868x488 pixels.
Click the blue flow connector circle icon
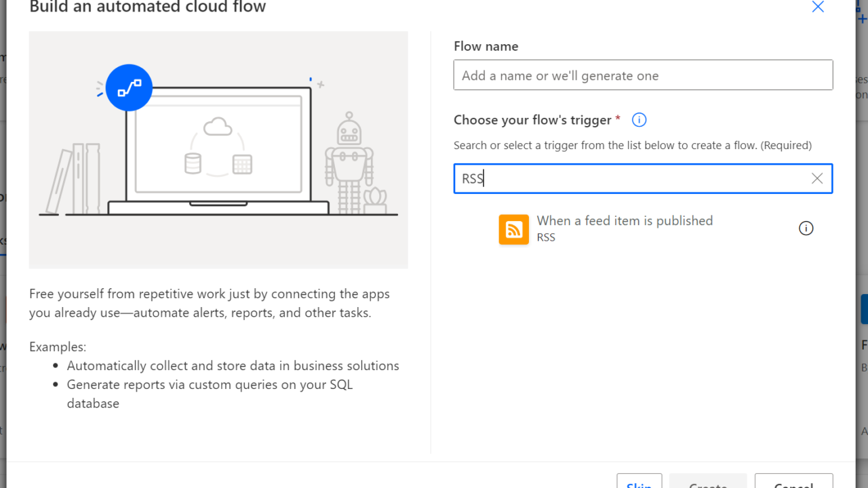point(129,87)
